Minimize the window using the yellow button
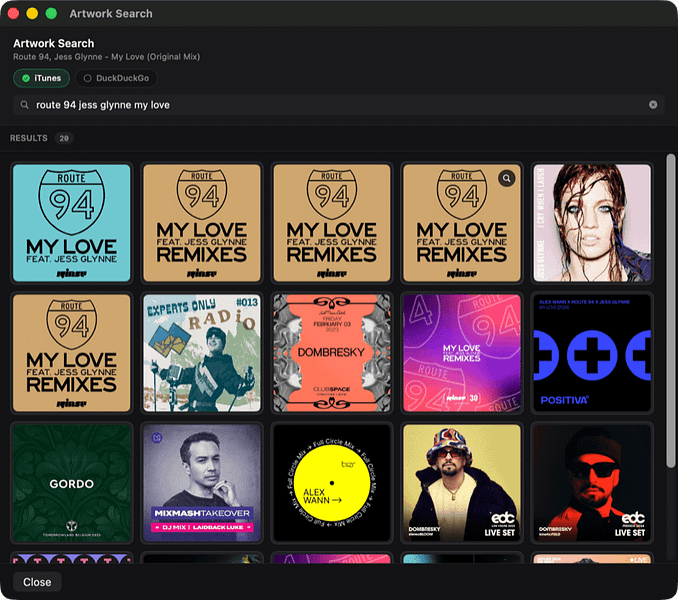This screenshot has width=678, height=600. coord(32,13)
